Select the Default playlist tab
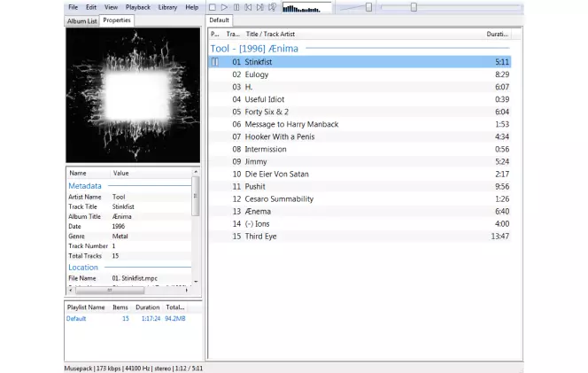Screen dimensions: 588x373 219,20
